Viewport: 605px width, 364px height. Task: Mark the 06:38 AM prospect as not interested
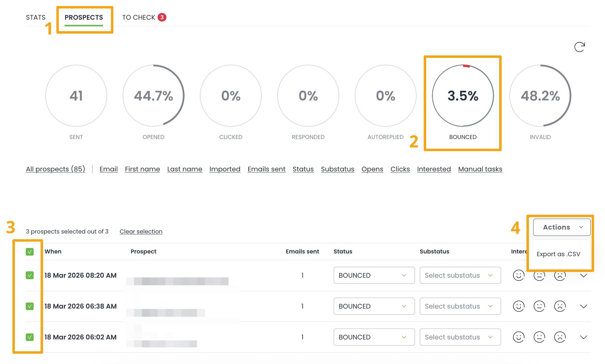coord(560,306)
